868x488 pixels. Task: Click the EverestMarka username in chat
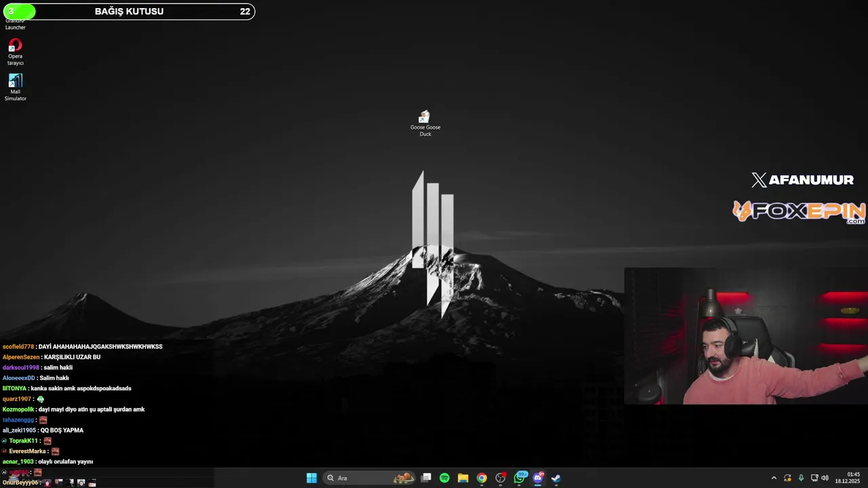pyautogui.click(x=27, y=451)
